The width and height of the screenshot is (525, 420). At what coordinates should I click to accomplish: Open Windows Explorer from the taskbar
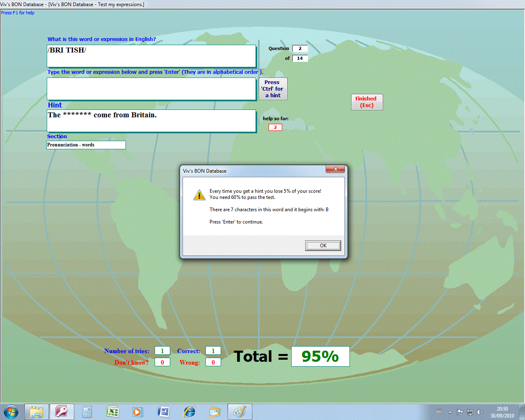[37, 412]
